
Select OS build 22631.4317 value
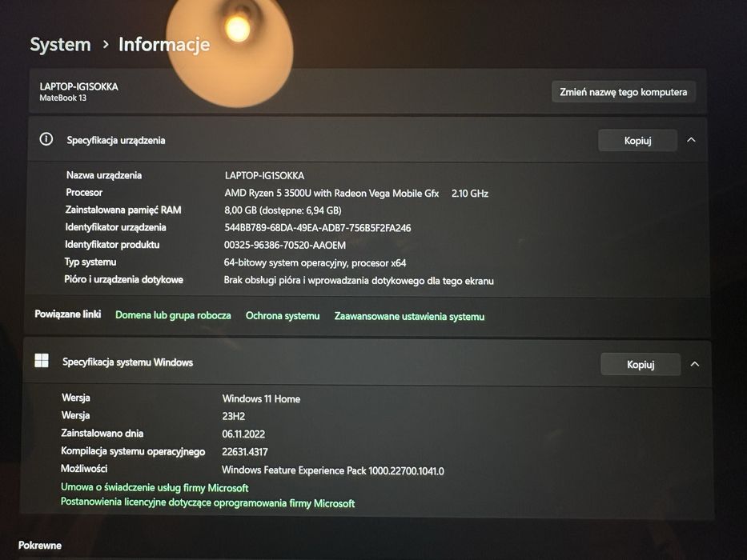pos(245,452)
